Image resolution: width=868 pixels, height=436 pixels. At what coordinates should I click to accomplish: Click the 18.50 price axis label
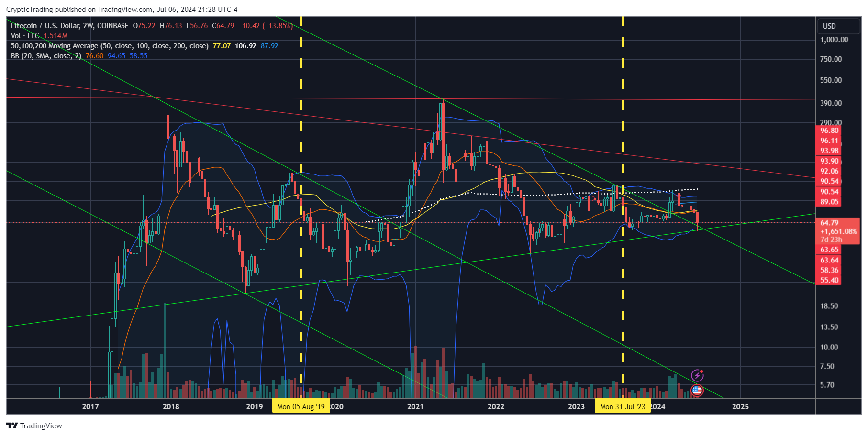(x=829, y=306)
